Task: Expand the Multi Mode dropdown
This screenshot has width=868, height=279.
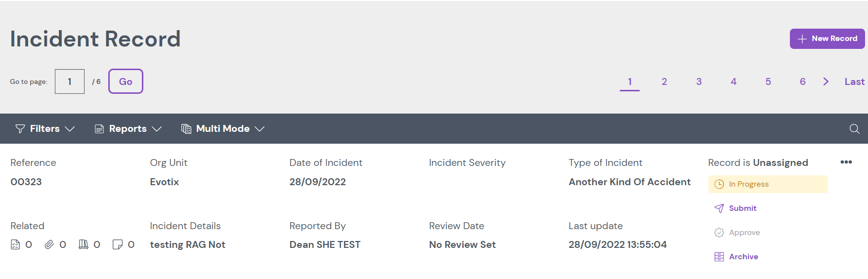Action: tap(223, 129)
